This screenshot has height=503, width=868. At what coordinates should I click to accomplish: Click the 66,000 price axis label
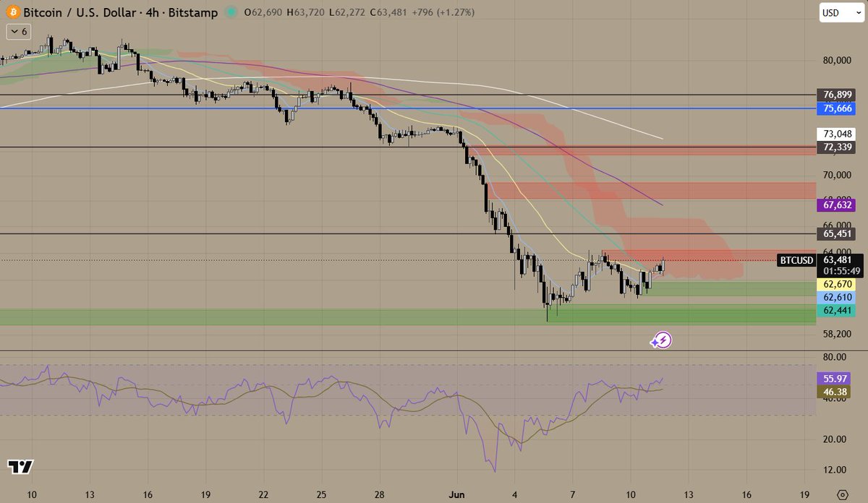click(x=838, y=225)
